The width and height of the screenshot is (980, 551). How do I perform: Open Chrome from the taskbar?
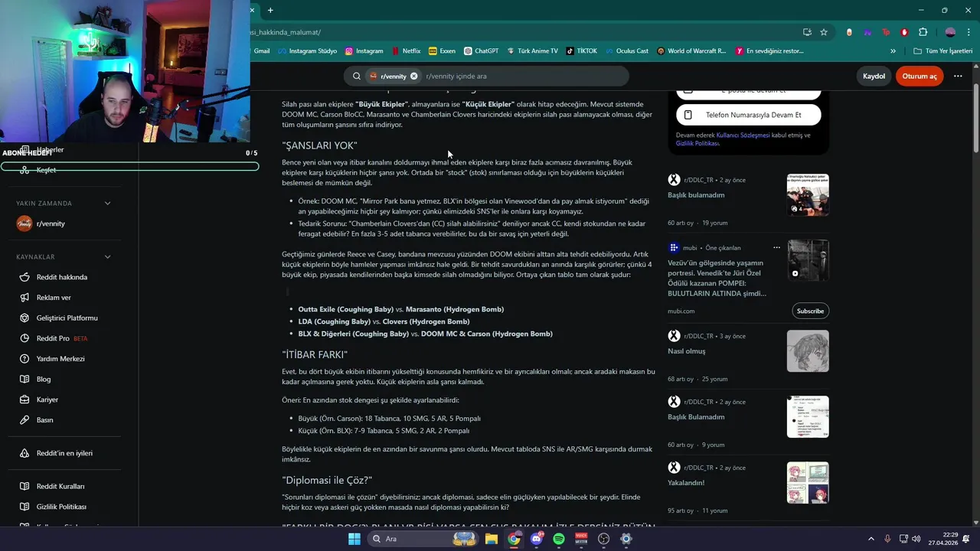click(x=514, y=539)
